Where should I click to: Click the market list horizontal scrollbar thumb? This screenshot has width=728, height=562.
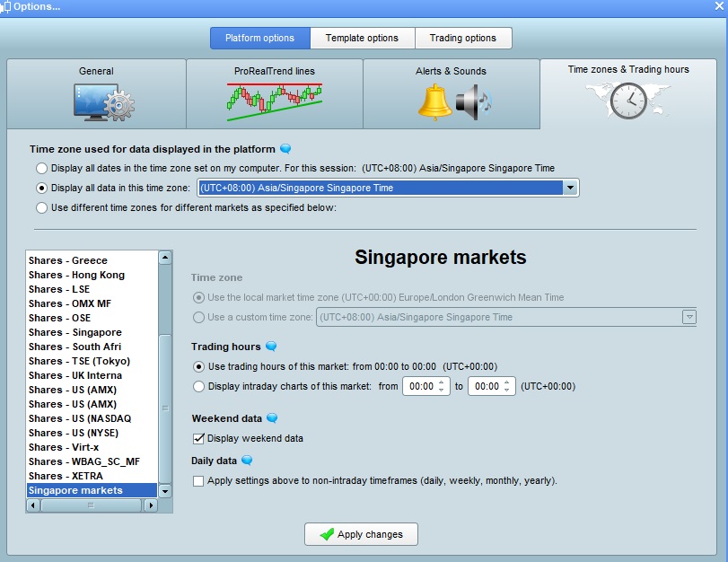coord(91,505)
